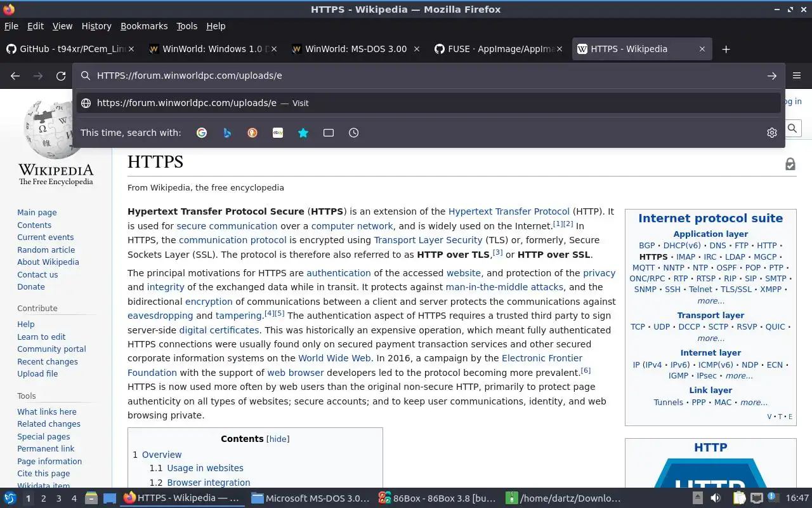Open Random article link

[x=46, y=250]
